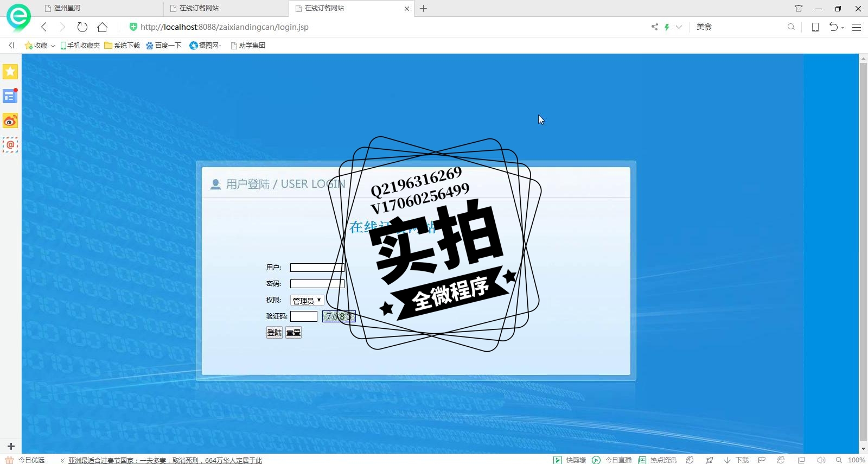This screenshot has height=464, width=868.
Task: Open the browser home page
Action: (x=102, y=27)
